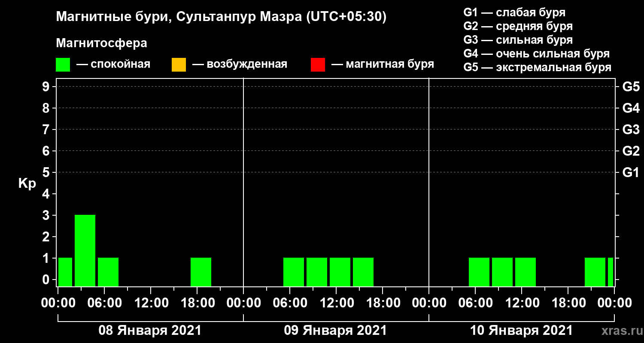Click the 10 January bar above the 21:00 tick
Image resolution: width=644 pixels, height=343 pixels.
pyautogui.click(x=595, y=272)
